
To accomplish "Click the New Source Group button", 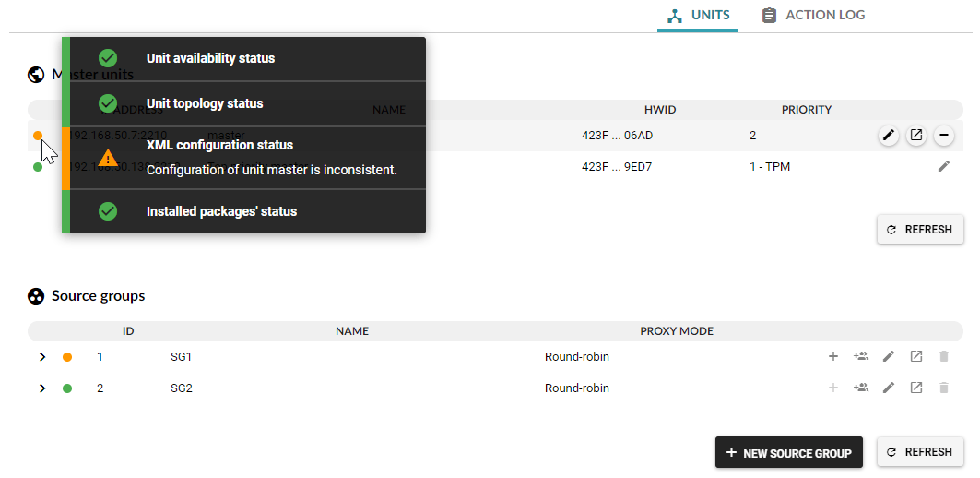I will tap(788, 452).
